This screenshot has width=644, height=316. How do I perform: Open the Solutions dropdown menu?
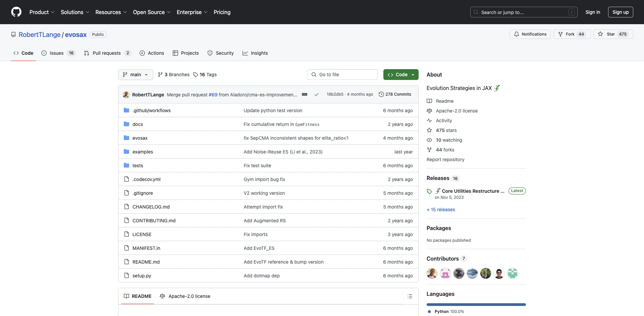(x=75, y=12)
